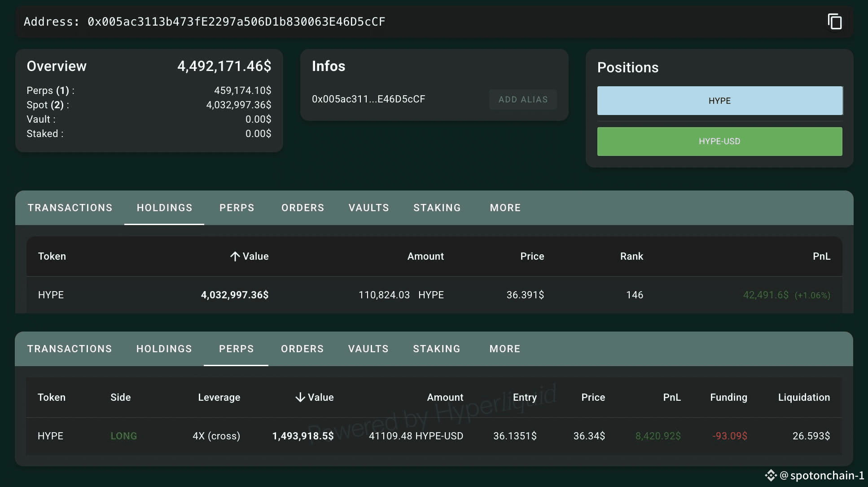This screenshot has width=868, height=487.
Task: Sort holdings table by Rank header
Action: tap(631, 257)
